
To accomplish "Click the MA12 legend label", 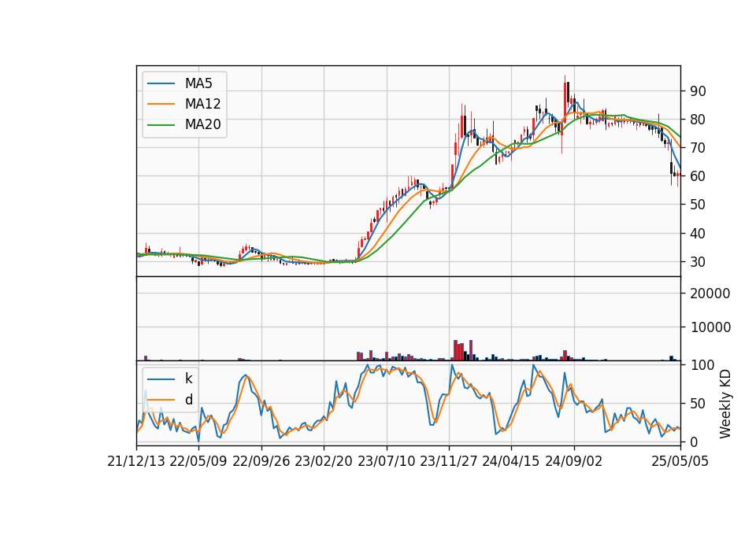I will click(x=202, y=104).
